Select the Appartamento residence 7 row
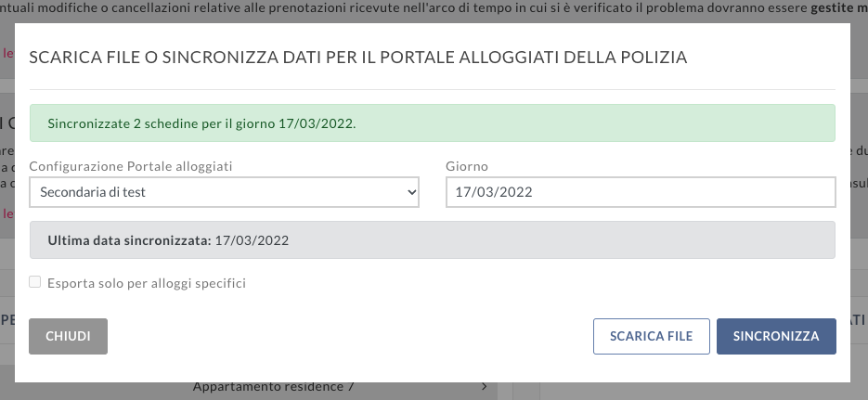 pyautogui.click(x=273, y=387)
